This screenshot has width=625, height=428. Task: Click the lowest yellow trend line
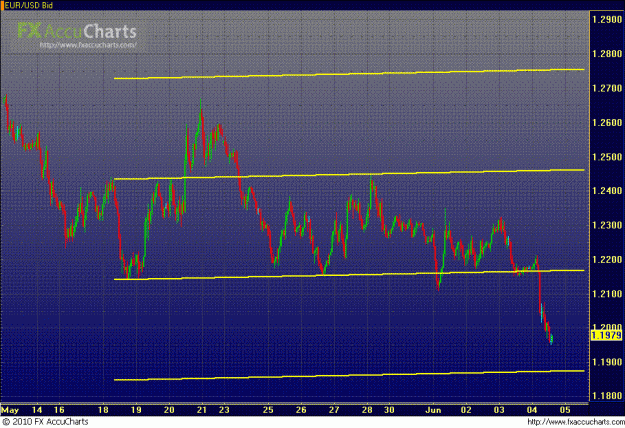[349, 375]
